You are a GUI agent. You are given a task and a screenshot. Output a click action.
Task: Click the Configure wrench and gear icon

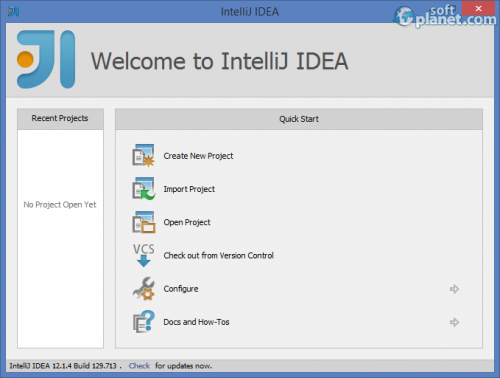pos(144,289)
